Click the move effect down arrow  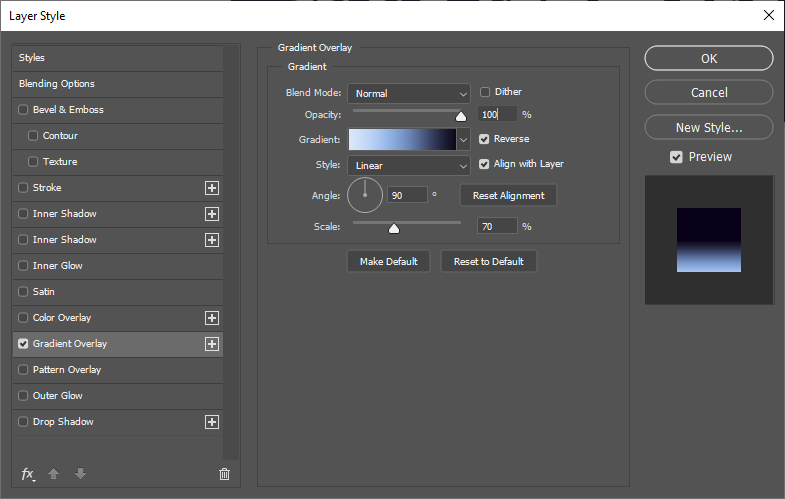tap(80, 474)
